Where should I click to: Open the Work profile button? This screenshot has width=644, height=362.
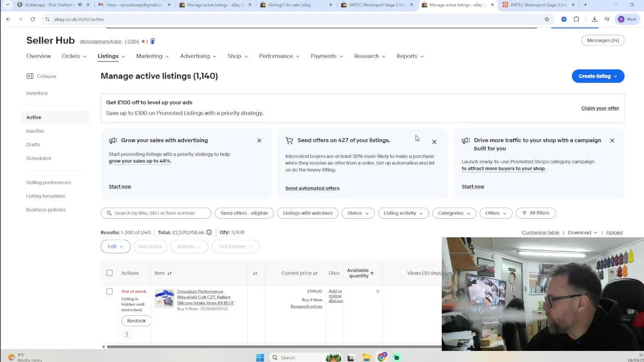tap(627, 19)
